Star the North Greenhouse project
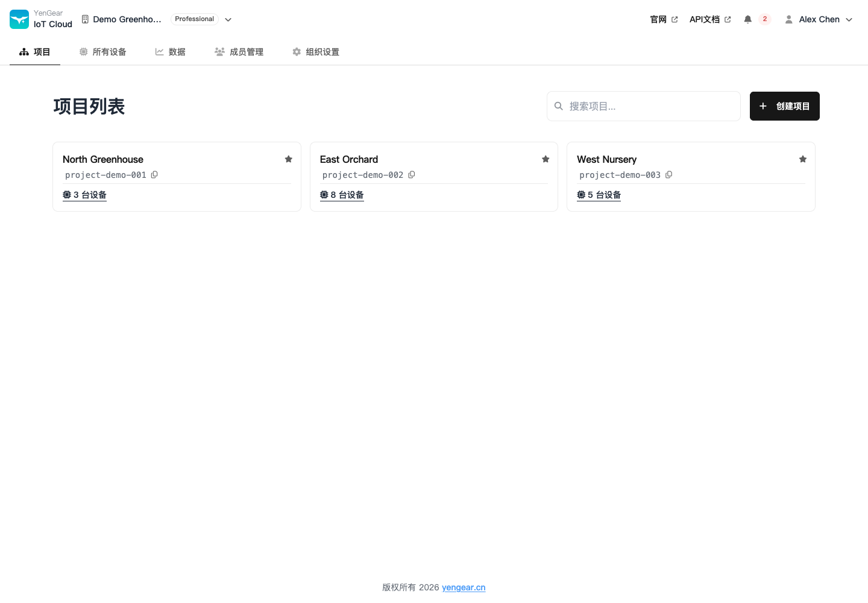The width and height of the screenshot is (868, 603). (289, 159)
